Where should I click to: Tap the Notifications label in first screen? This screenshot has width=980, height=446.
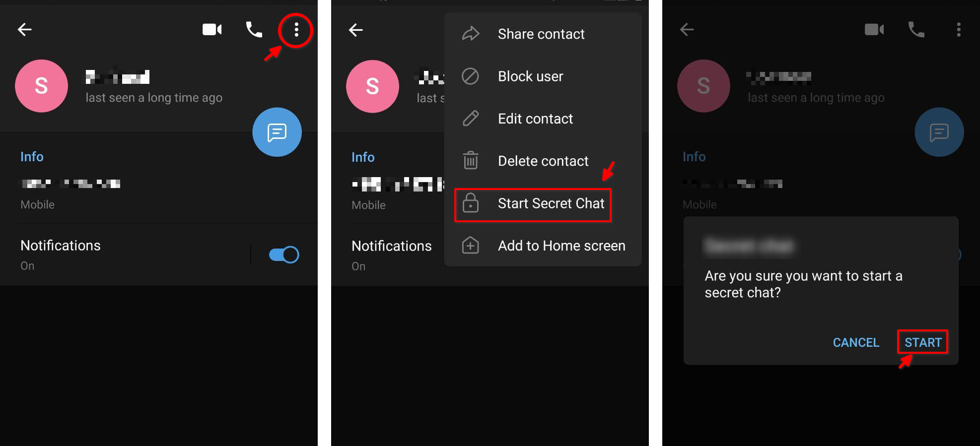[x=61, y=246]
